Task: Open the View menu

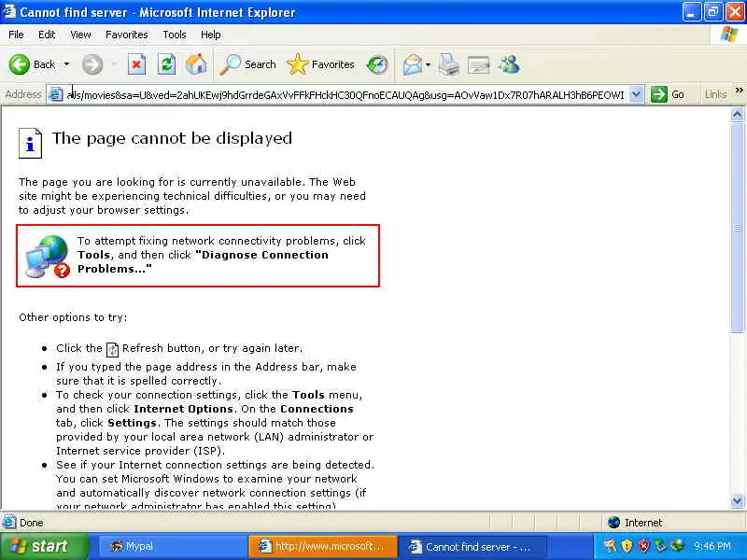Action: [x=80, y=35]
